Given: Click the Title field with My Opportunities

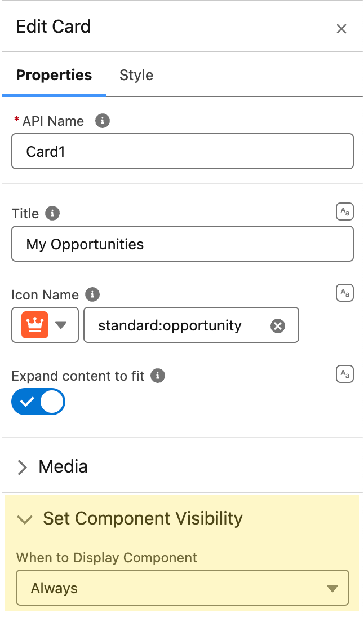Looking at the screenshot, I should (183, 244).
